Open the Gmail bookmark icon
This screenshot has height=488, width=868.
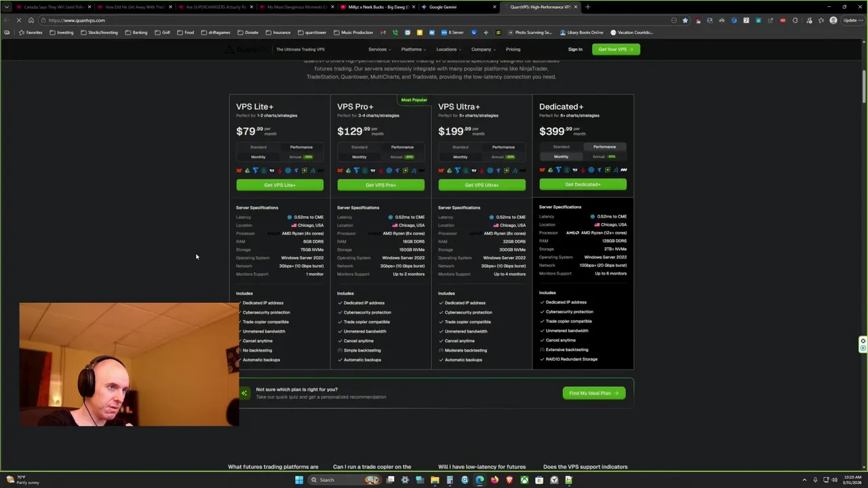tap(383, 33)
